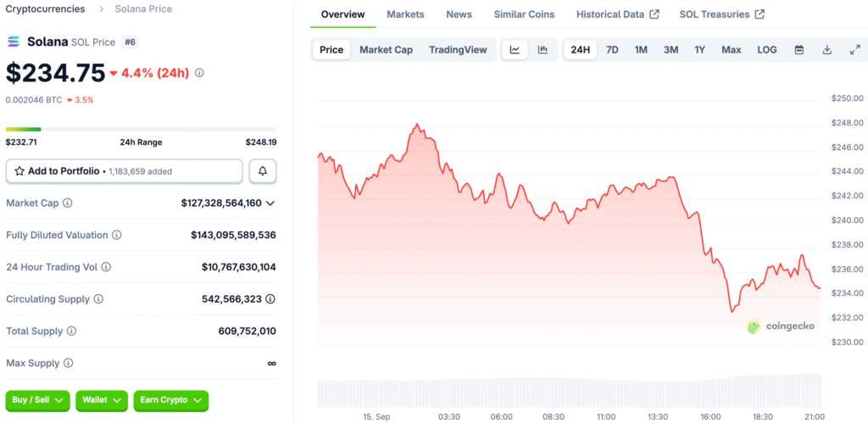
Task: Click info icon beside Circulating Supply label
Action: coord(98,299)
